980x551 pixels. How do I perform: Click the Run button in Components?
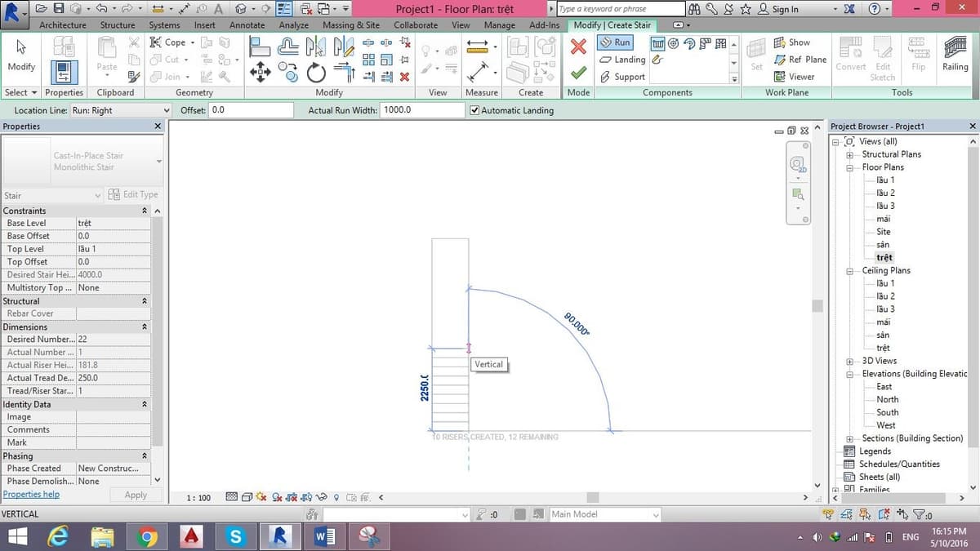pyautogui.click(x=615, y=42)
